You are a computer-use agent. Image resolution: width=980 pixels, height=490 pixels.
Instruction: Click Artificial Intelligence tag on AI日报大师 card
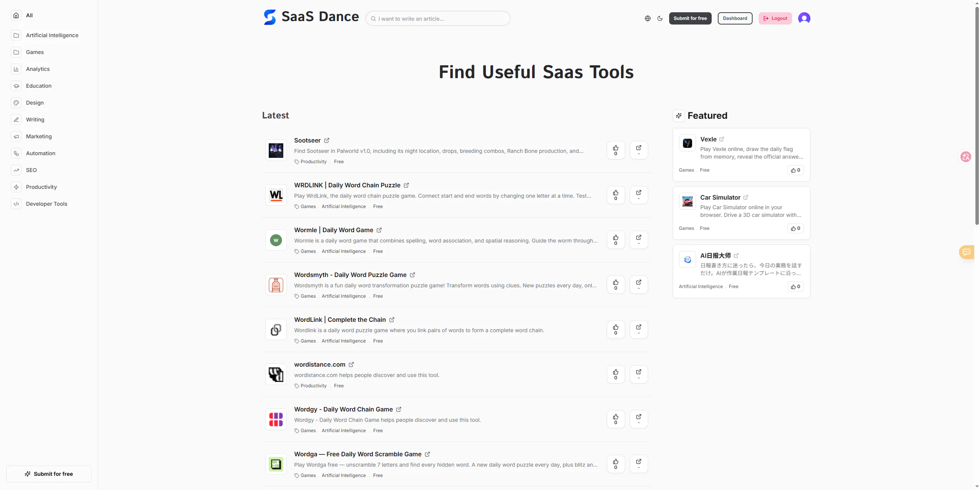(701, 287)
